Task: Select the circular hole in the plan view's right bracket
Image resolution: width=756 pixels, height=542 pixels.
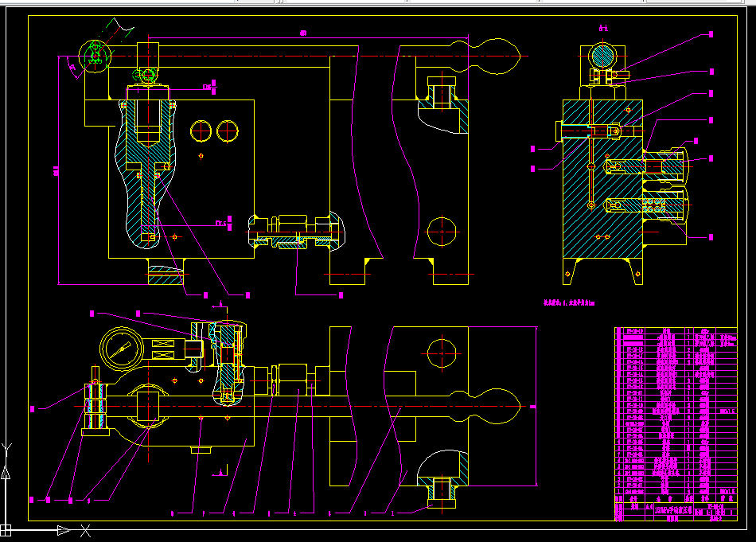Action: coord(442,353)
